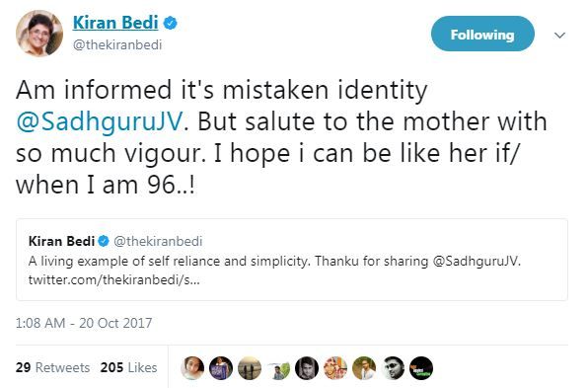Open the fourth liker's green leaf avatar

click(278, 368)
